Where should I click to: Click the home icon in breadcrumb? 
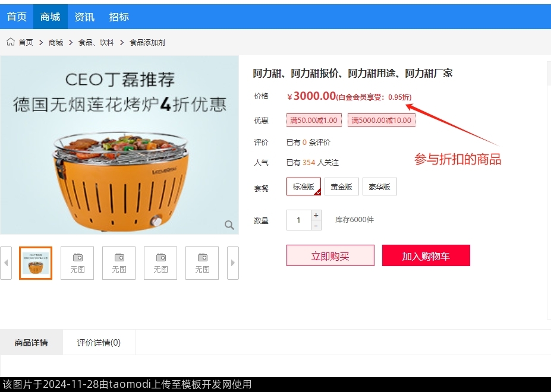pos(11,42)
